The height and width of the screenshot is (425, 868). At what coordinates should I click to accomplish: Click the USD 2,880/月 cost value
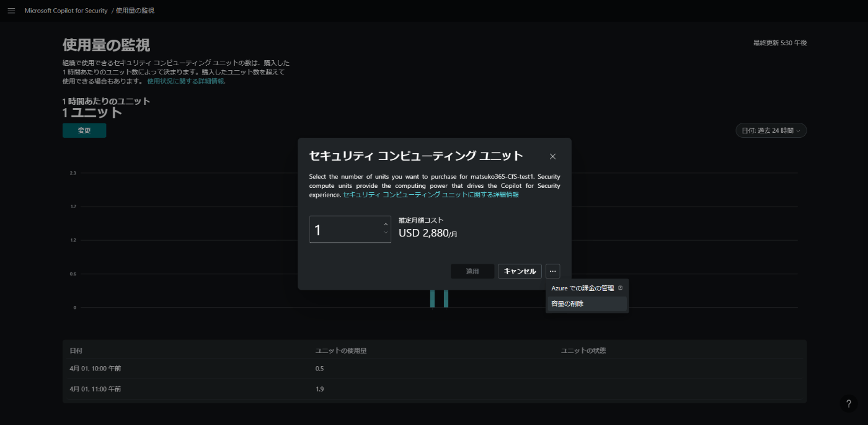(x=428, y=233)
